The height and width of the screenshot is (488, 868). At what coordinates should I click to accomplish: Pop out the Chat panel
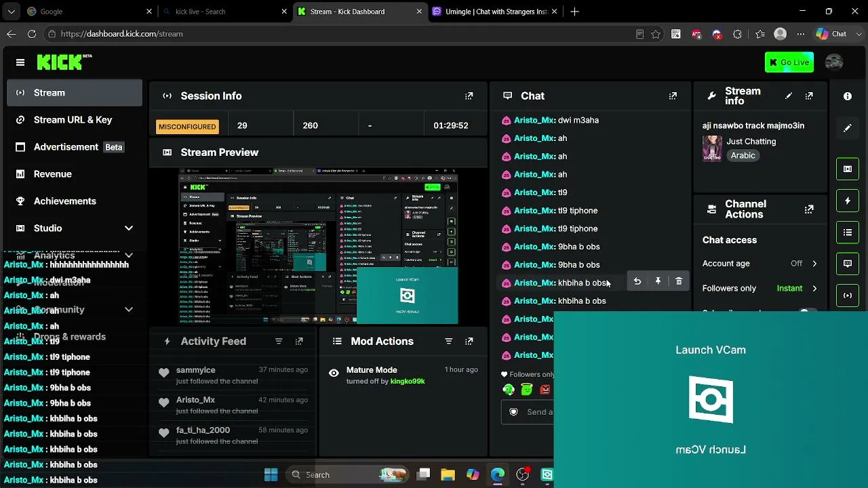tap(673, 96)
